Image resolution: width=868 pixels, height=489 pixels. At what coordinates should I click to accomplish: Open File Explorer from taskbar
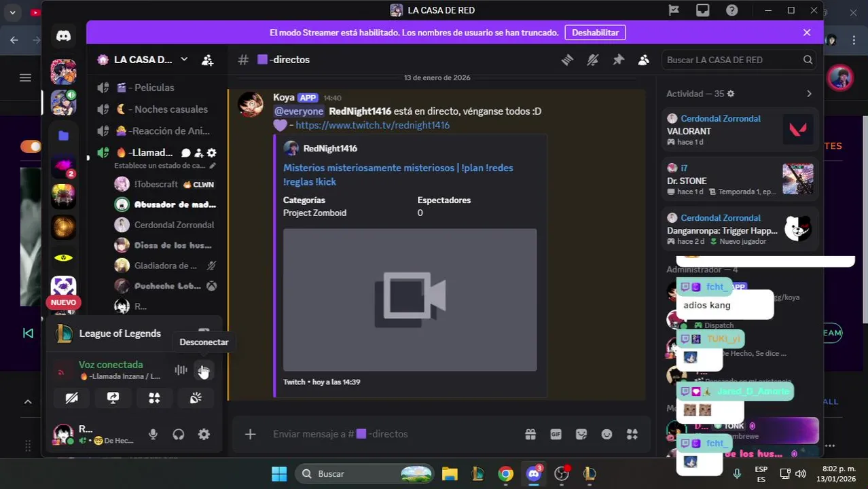click(x=450, y=474)
